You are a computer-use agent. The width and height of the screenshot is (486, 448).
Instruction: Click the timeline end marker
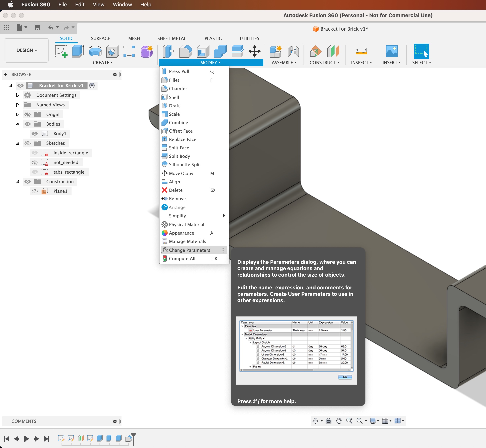(x=133, y=439)
